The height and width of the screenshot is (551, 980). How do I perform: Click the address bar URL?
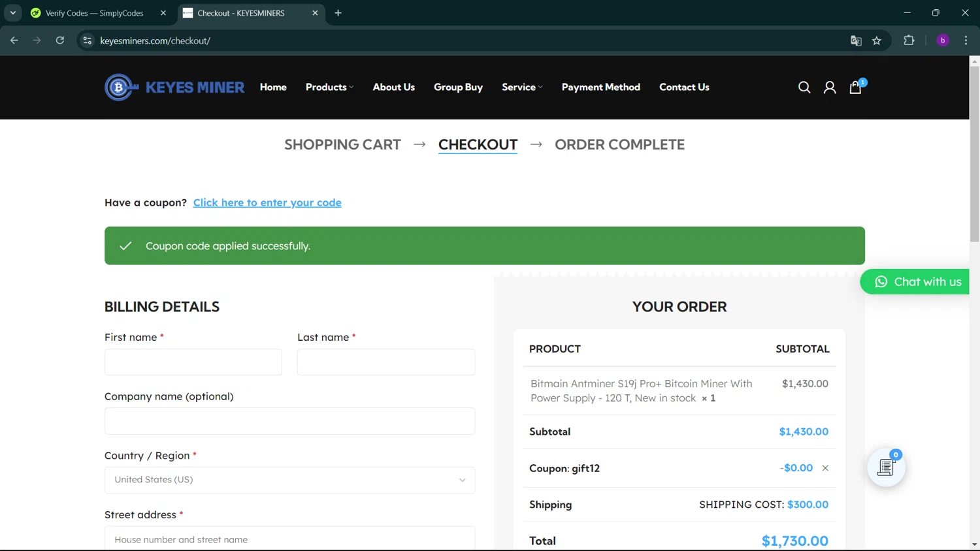point(155,40)
